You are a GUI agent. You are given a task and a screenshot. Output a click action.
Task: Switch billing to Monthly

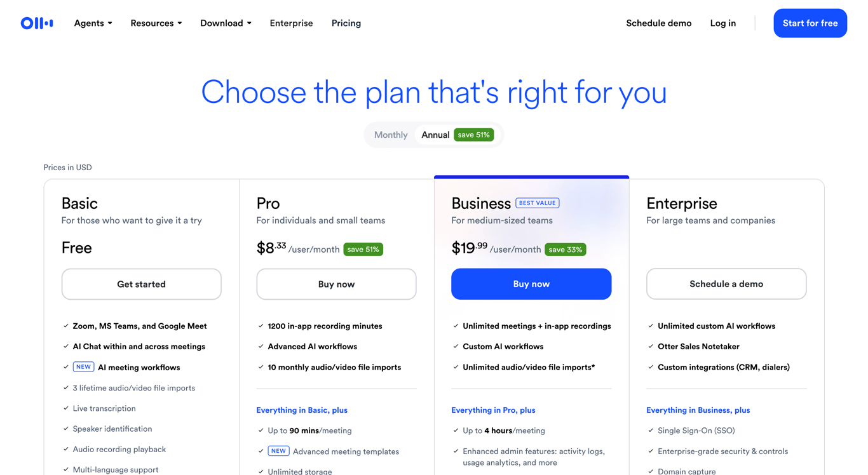pos(390,135)
